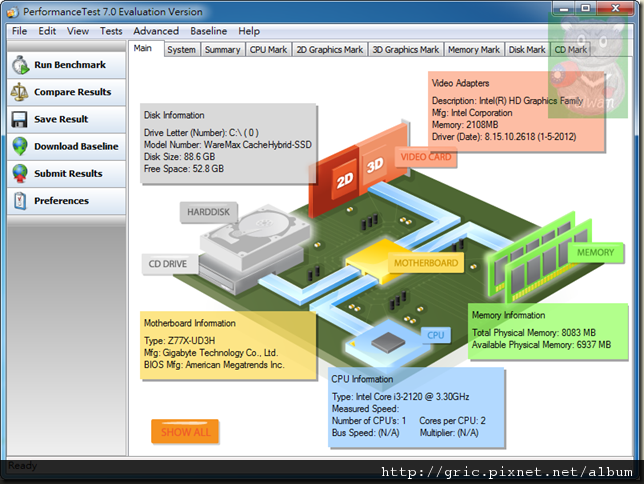The height and width of the screenshot is (484, 644).
Task: Click the Download Baseline globe icon
Action: (20, 146)
